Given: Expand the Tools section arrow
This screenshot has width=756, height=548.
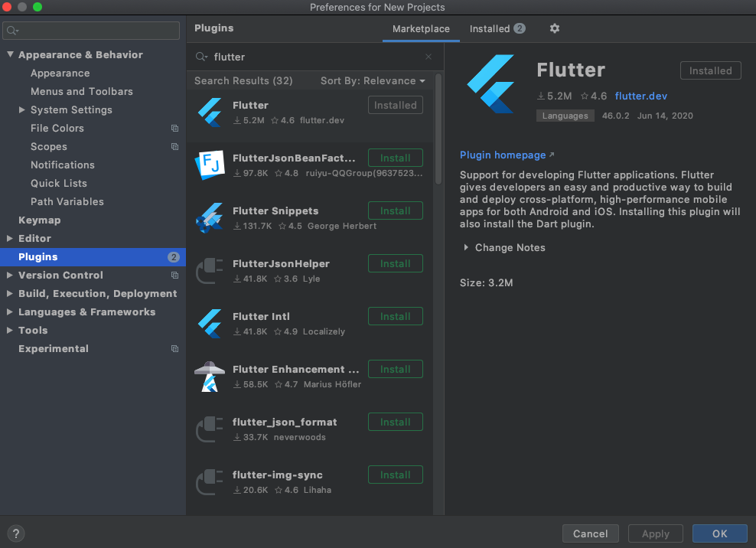Looking at the screenshot, I should tap(10, 330).
